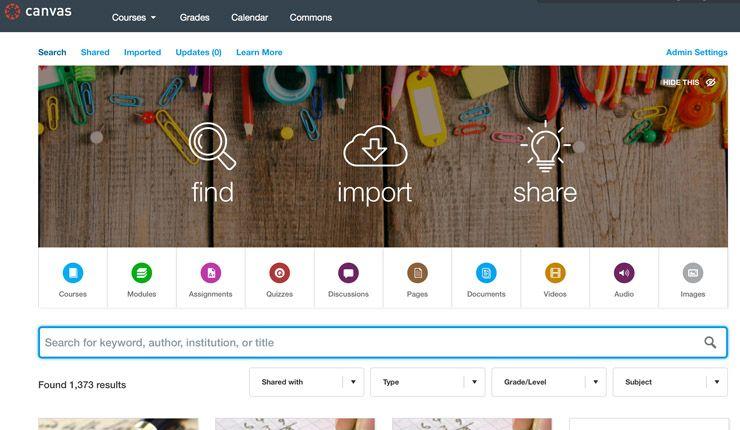Hide the banner with HIDE THIS toggle

pos(689,82)
